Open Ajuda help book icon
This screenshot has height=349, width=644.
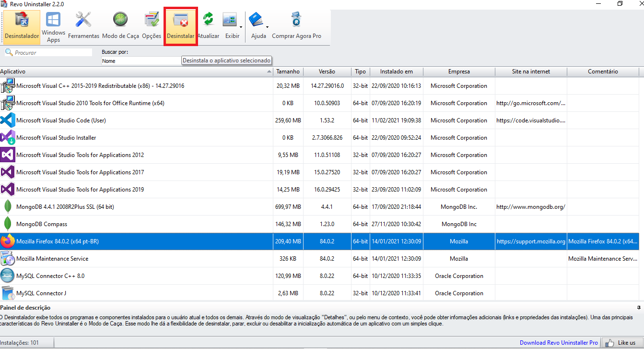257,20
